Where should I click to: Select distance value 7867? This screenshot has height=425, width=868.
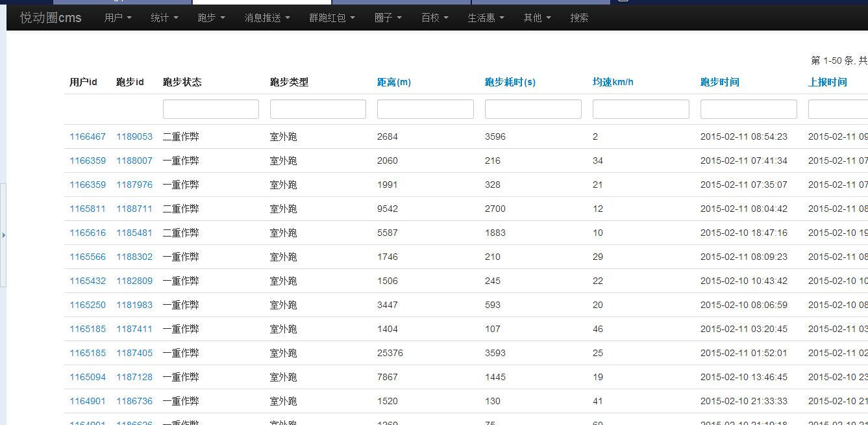pyautogui.click(x=388, y=377)
